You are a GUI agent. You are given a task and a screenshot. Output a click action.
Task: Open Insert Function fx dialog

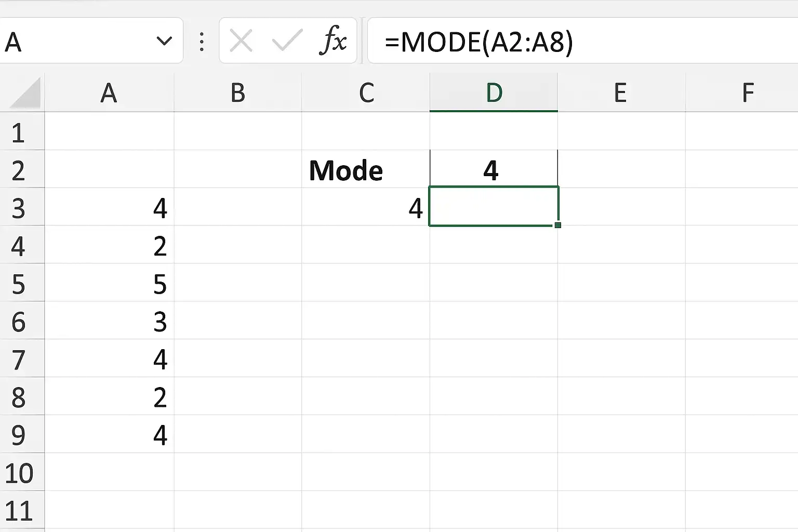(x=332, y=41)
